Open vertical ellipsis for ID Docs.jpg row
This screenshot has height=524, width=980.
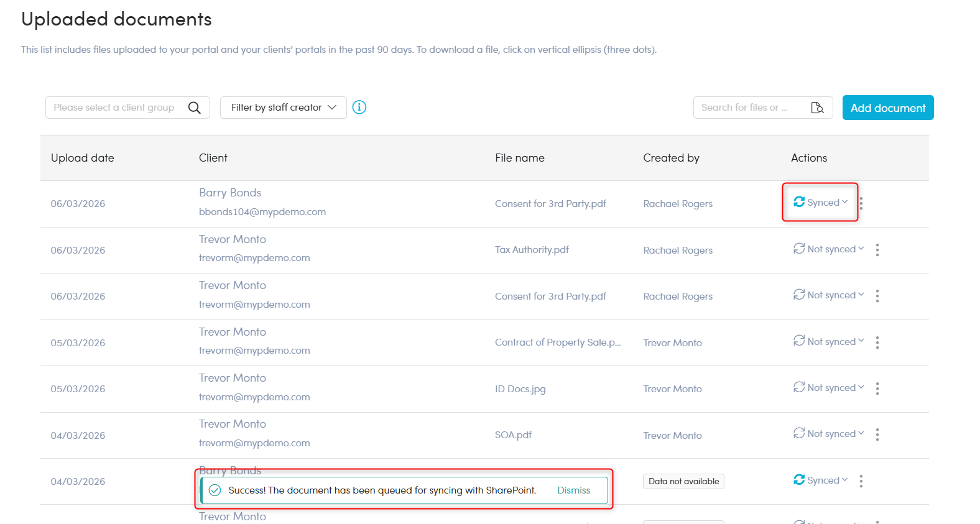pyautogui.click(x=877, y=388)
